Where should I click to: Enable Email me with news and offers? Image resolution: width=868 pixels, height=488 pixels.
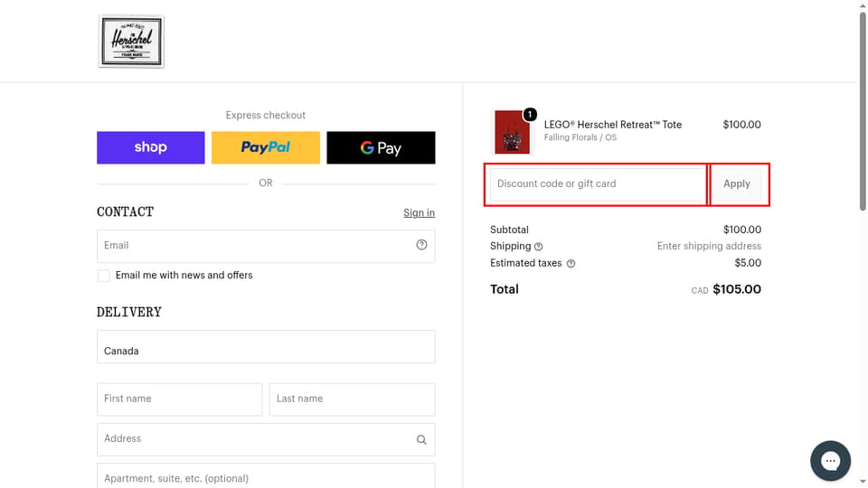tap(103, 276)
